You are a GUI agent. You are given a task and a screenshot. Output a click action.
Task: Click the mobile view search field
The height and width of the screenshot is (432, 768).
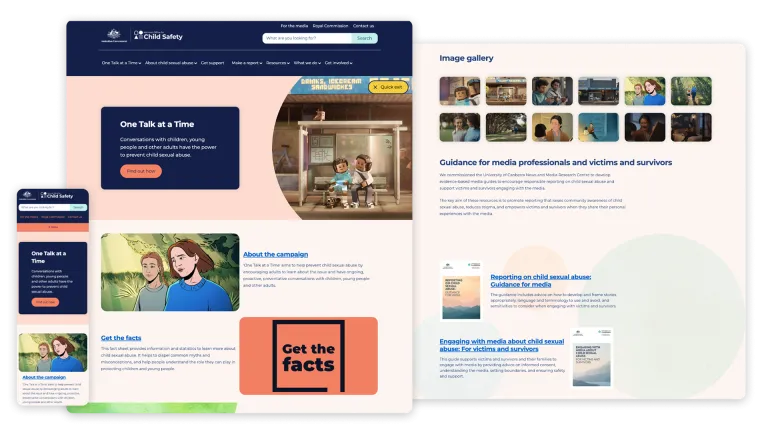pos(44,208)
